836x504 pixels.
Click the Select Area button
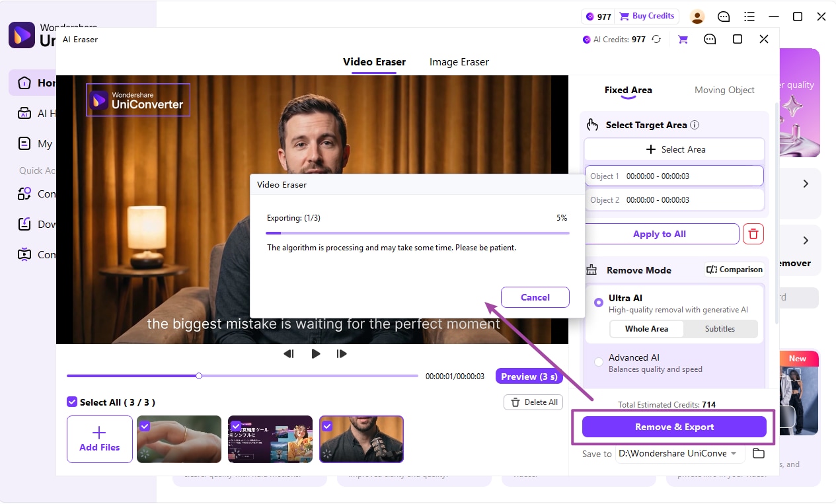tap(674, 149)
